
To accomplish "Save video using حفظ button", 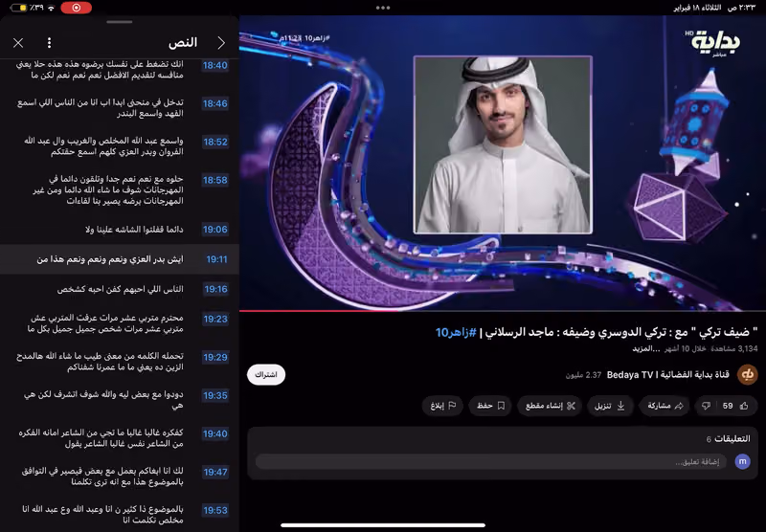I will click(490, 406).
